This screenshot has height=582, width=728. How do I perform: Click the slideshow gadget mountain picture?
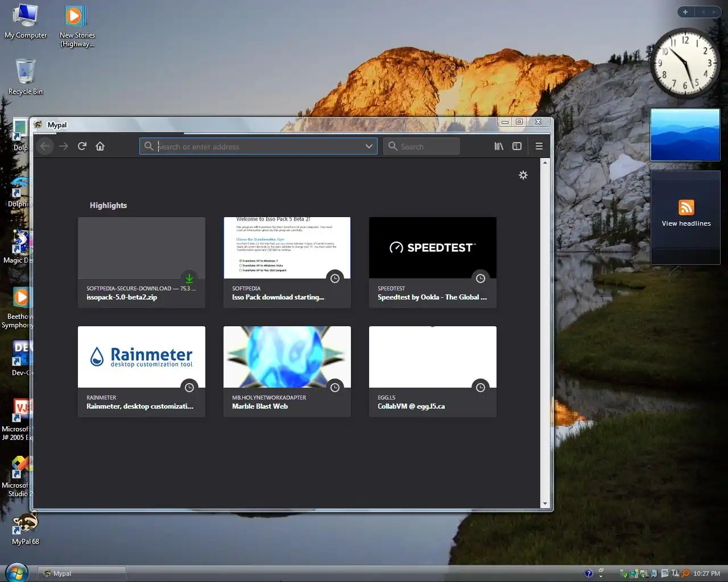click(685, 135)
